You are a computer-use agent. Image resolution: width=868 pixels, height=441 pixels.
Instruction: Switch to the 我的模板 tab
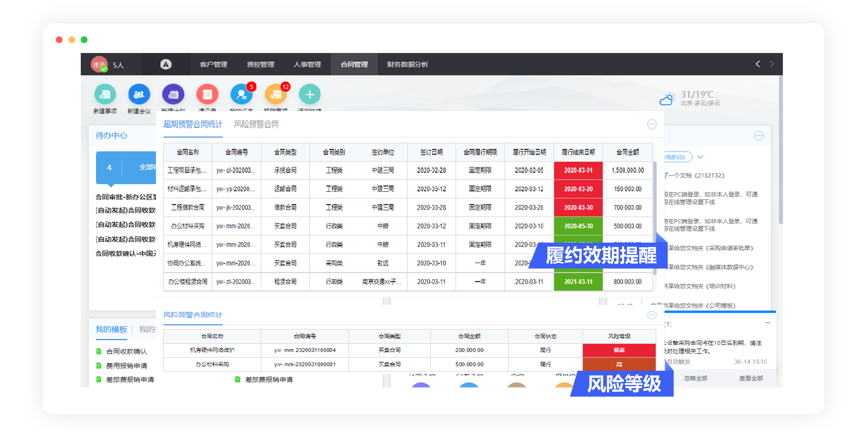coord(111,330)
